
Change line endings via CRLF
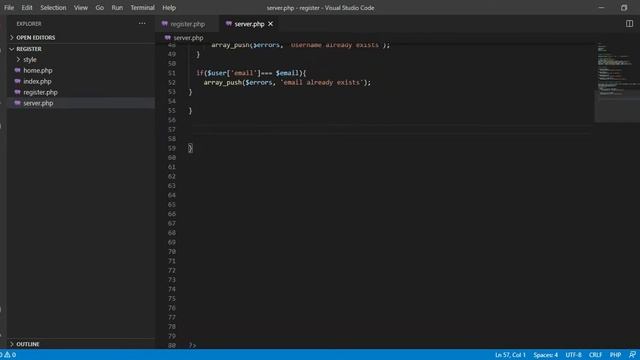coord(595,355)
